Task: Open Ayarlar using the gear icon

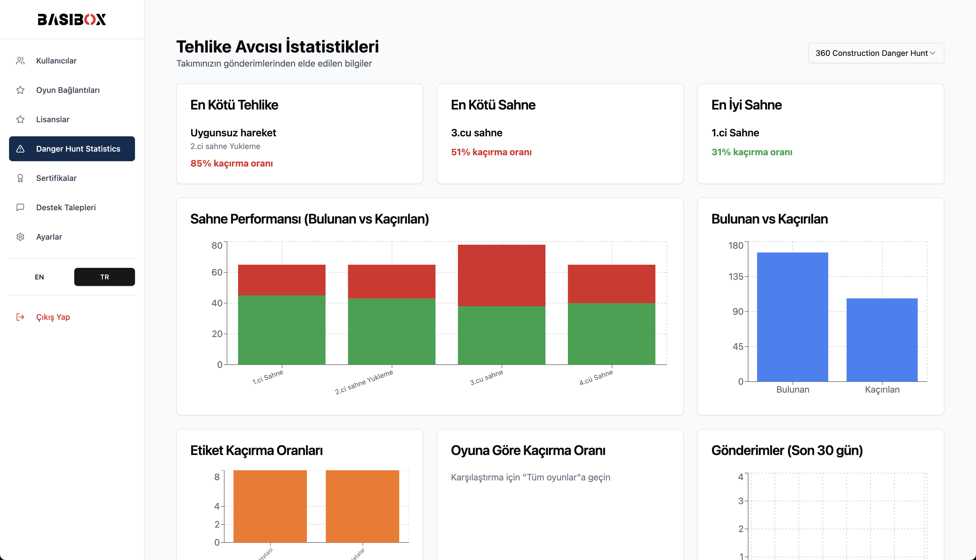Action: point(20,237)
